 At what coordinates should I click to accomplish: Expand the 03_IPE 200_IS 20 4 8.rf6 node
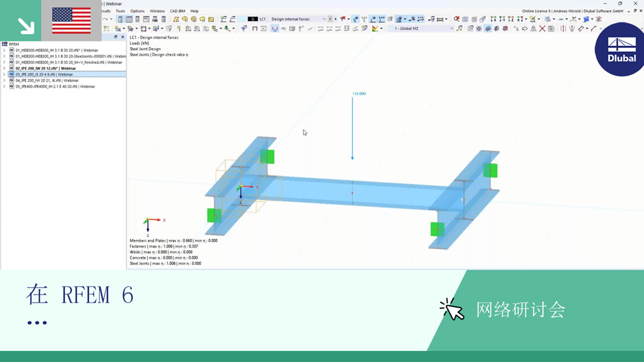[x=4, y=74]
